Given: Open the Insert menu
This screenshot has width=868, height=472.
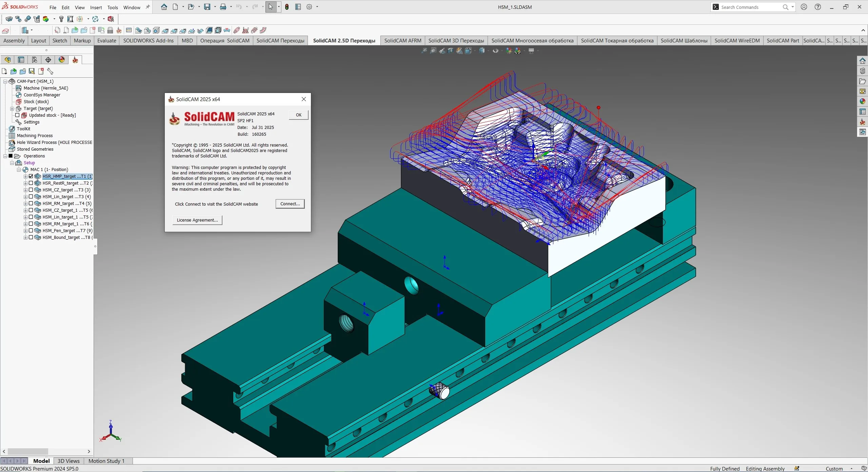Looking at the screenshot, I should coord(96,7).
